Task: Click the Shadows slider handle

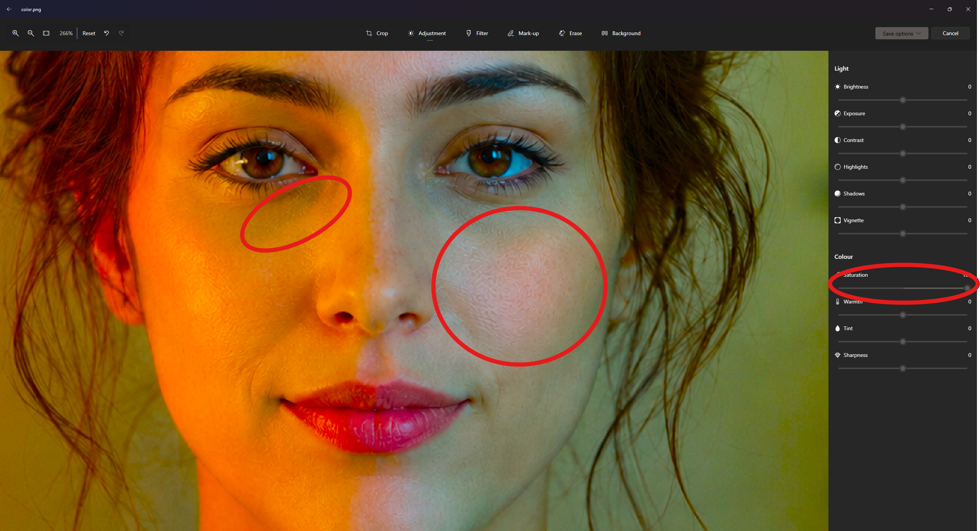Action: point(903,207)
